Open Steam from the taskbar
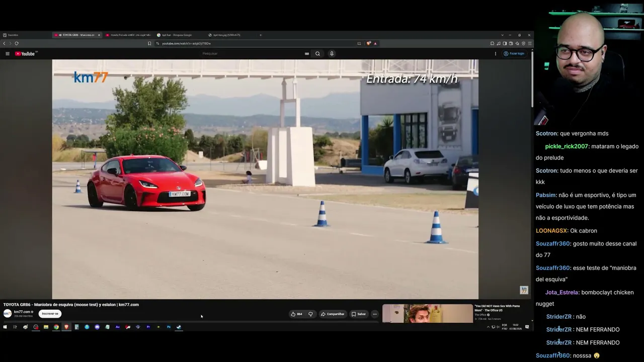This screenshot has width=644, height=362. [179, 327]
